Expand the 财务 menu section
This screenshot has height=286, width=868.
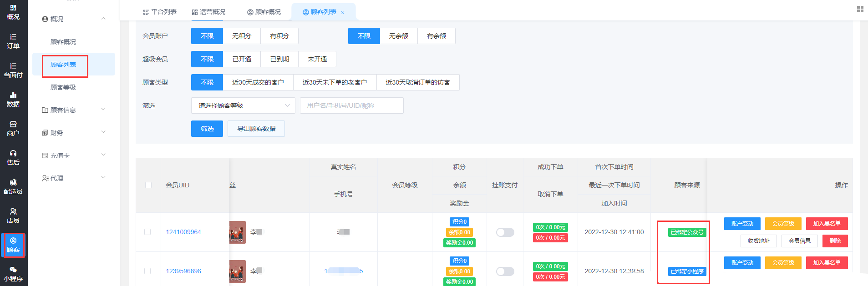pos(103,132)
